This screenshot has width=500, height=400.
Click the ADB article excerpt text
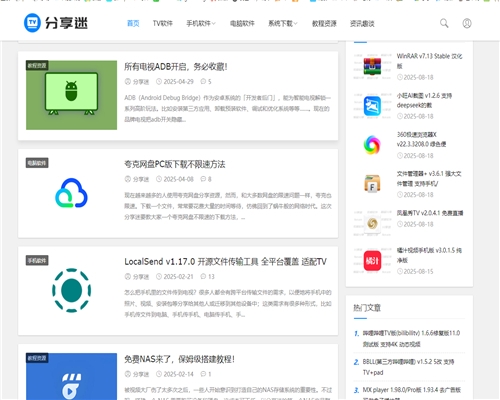227,108
